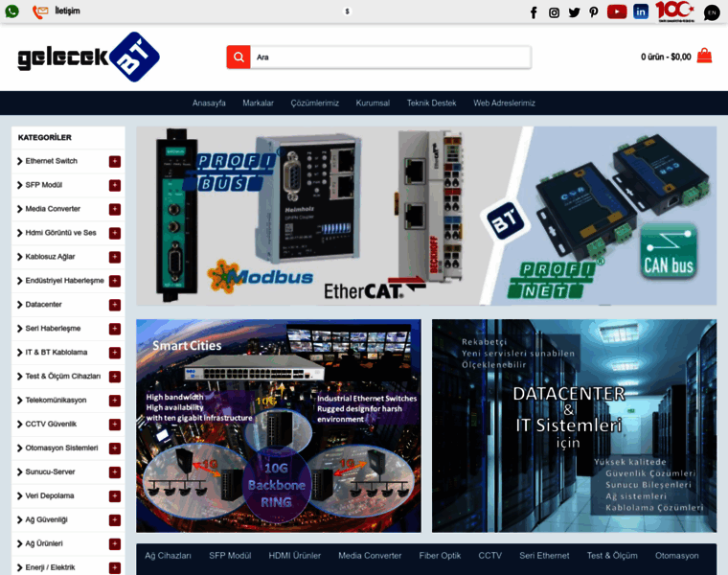The image size is (728, 575).
Task: Expand Media Converter category plus button
Action: coord(115,210)
